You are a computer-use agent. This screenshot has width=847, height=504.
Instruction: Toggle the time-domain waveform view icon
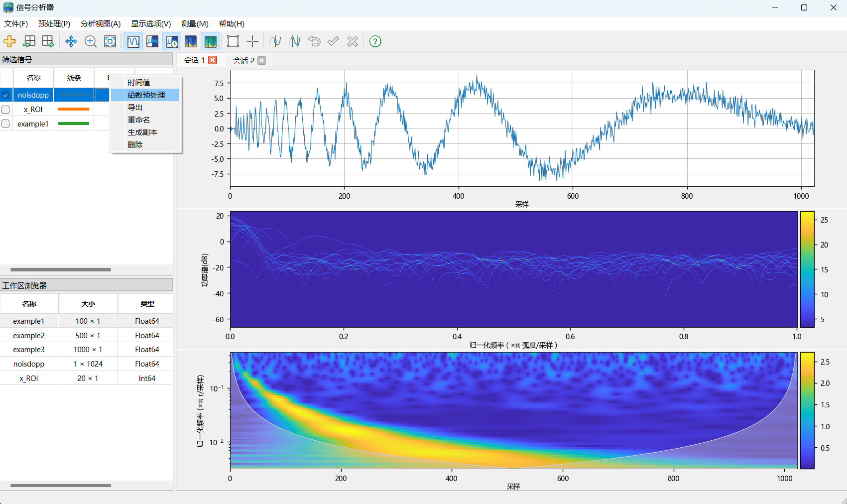coord(133,41)
